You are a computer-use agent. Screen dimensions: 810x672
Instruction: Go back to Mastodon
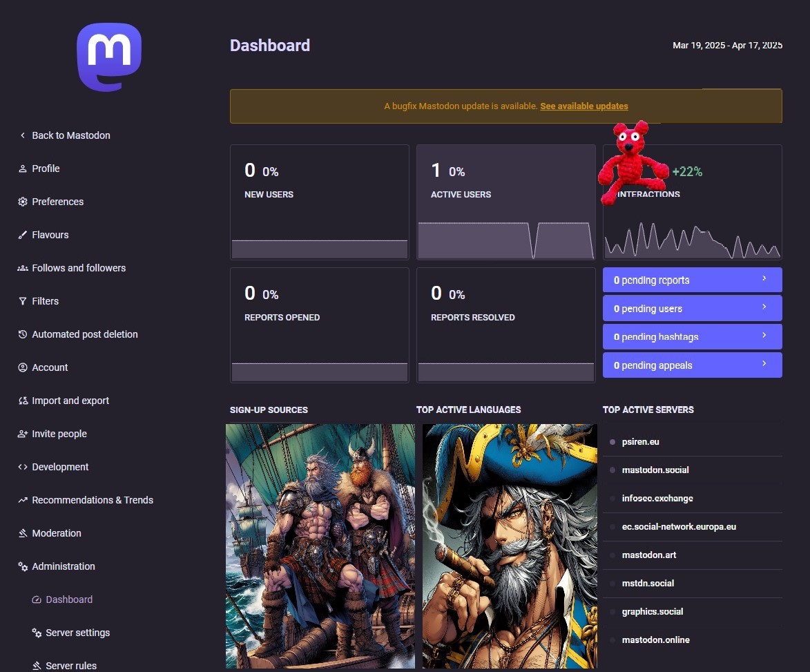click(70, 135)
